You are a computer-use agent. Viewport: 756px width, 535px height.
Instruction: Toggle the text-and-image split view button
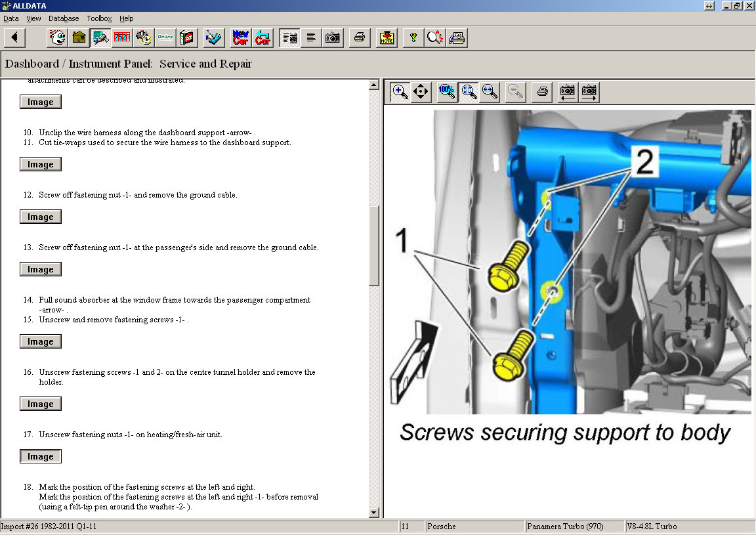coord(289,38)
